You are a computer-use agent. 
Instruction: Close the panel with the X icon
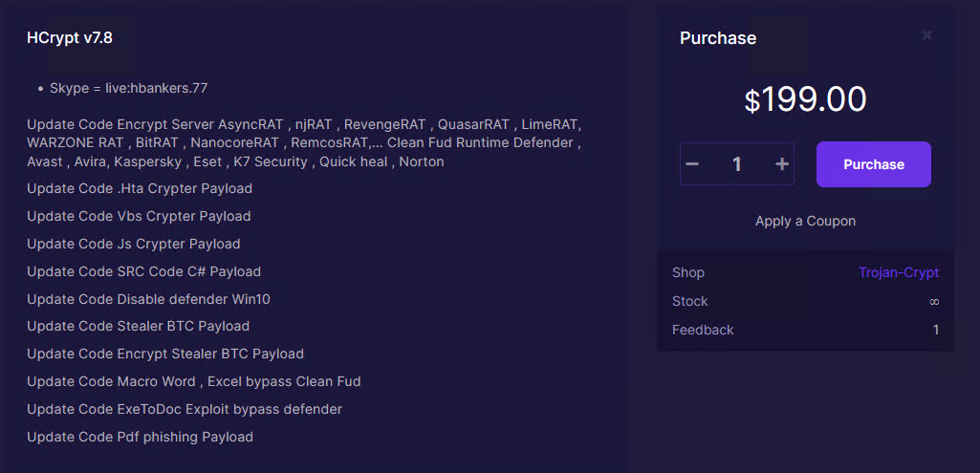click(926, 35)
